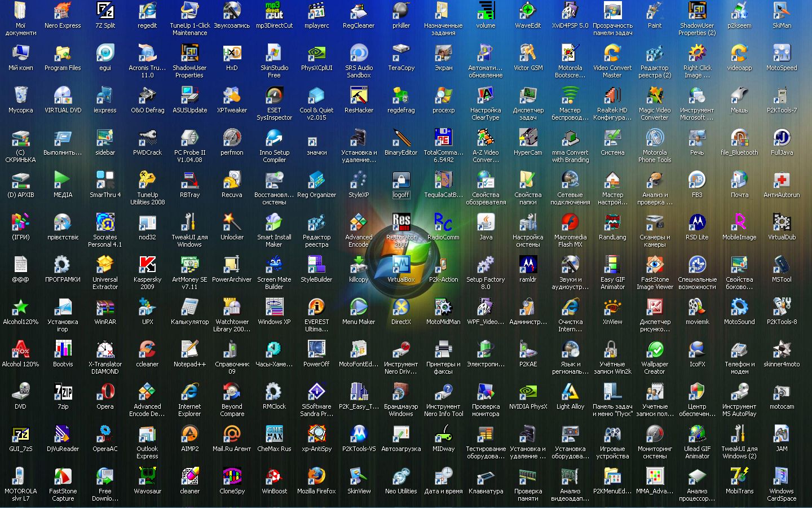
Task: Open the WaveEdit shortcut
Action: coord(528,10)
